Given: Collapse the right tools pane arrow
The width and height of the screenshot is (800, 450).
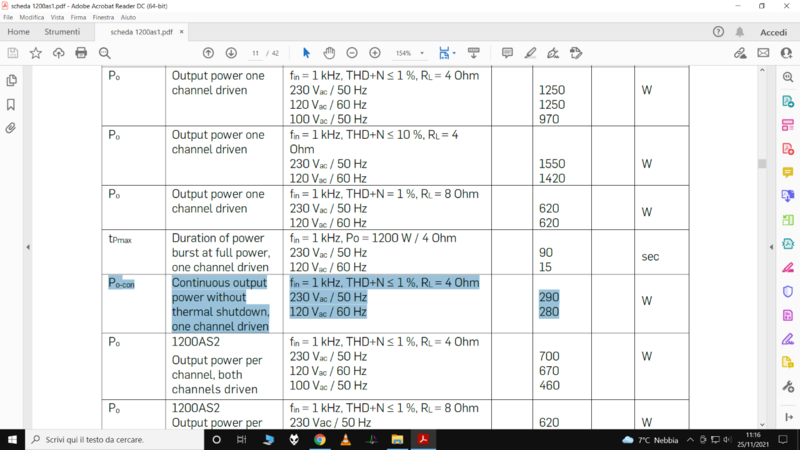Looking at the screenshot, I should pos(771,247).
